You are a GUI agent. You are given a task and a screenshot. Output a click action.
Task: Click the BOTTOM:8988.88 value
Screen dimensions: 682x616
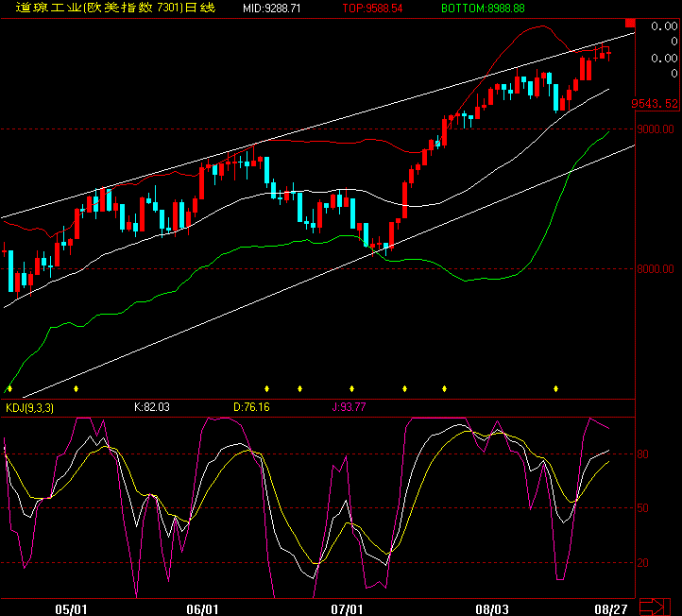[483, 9]
